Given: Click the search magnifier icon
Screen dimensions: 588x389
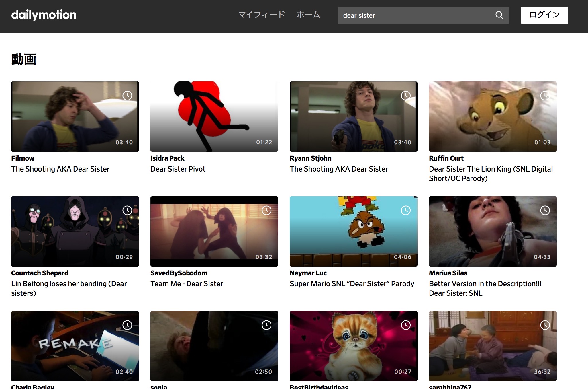Looking at the screenshot, I should click(499, 15).
